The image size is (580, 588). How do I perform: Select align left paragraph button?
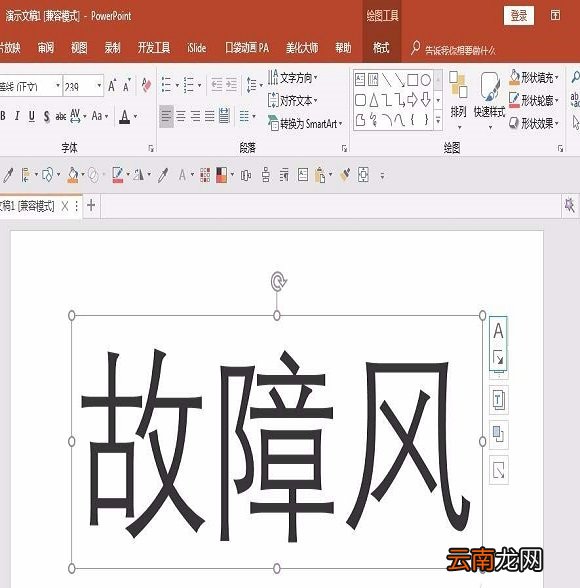click(x=166, y=116)
